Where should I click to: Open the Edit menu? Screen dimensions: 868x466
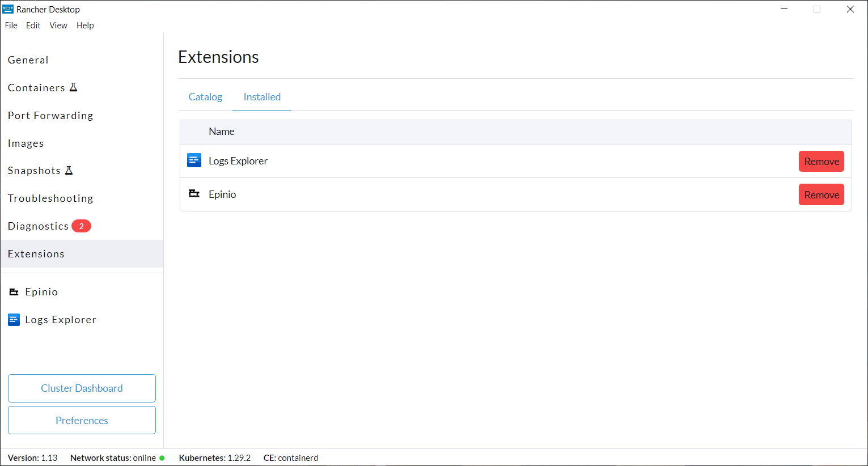coord(33,26)
